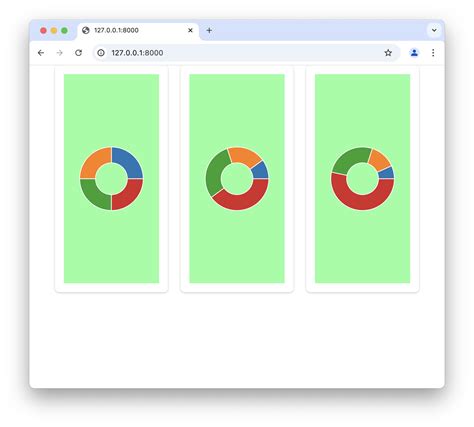Click small blue slice in the third donut

pos(388,173)
